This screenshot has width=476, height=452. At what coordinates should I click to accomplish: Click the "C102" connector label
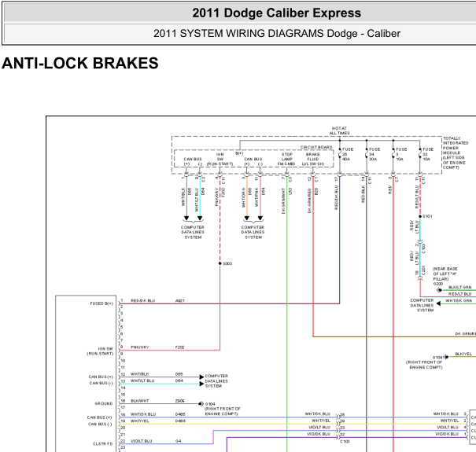point(423,248)
